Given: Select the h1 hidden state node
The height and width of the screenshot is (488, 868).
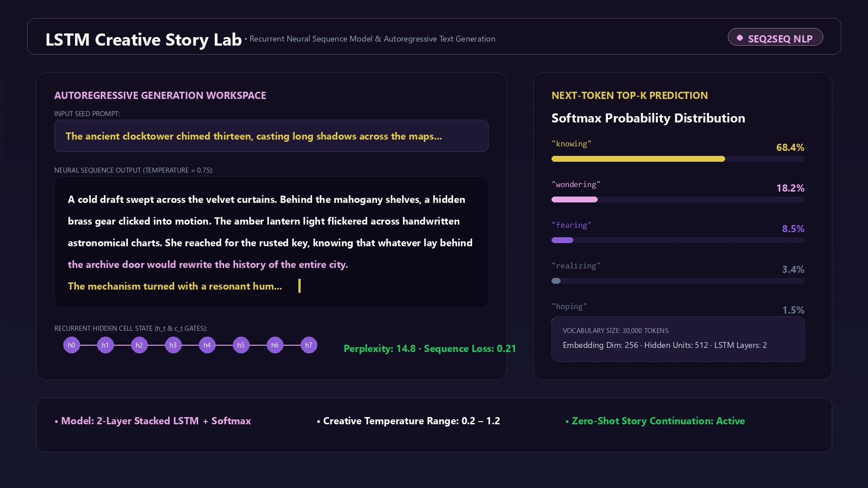Looking at the screenshot, I should pyautogui.click(x=105, y=345).
